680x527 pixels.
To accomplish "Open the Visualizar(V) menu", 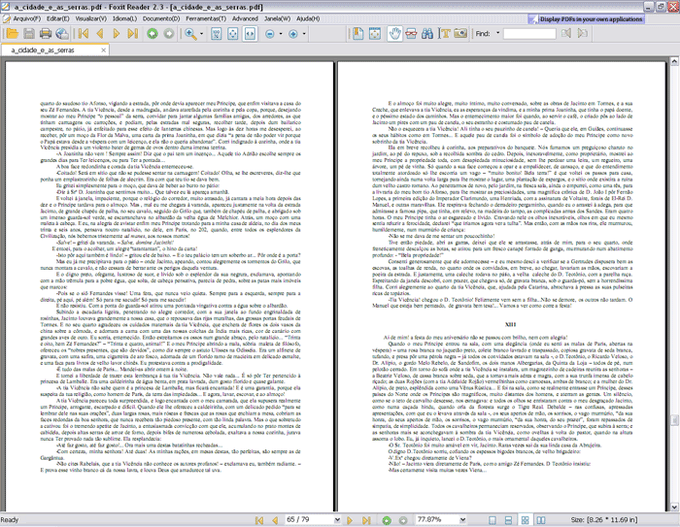I will point(91,19).
